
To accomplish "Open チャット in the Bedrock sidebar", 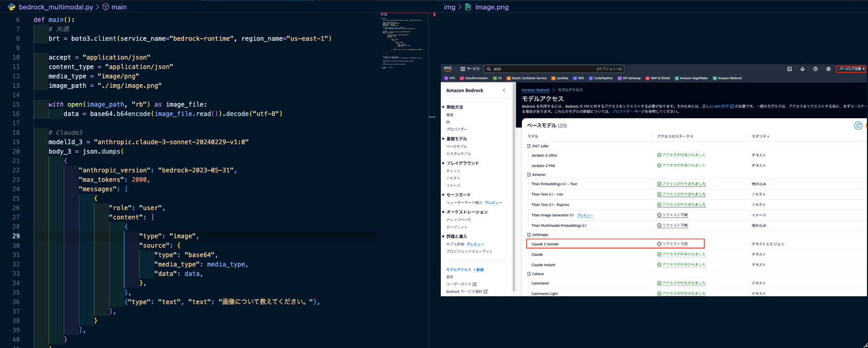I will (x=453, y=171).
